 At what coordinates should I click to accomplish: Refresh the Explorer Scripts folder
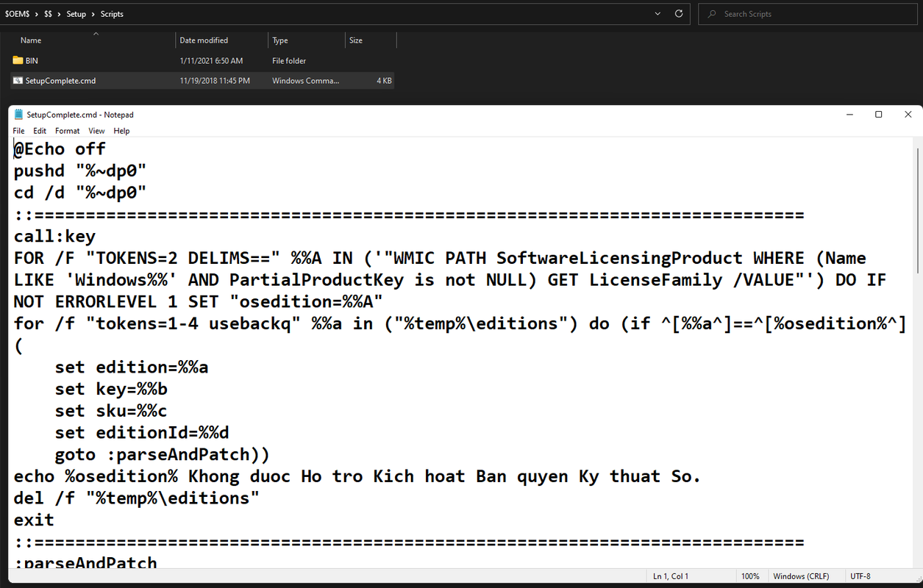(x=679, y=13)
